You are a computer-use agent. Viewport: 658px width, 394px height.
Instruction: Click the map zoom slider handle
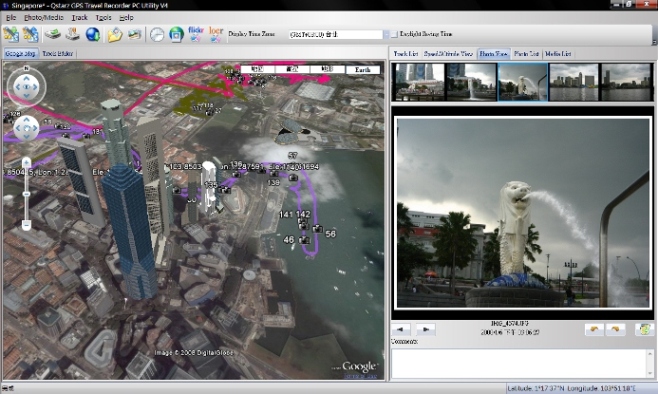[26, 194]
